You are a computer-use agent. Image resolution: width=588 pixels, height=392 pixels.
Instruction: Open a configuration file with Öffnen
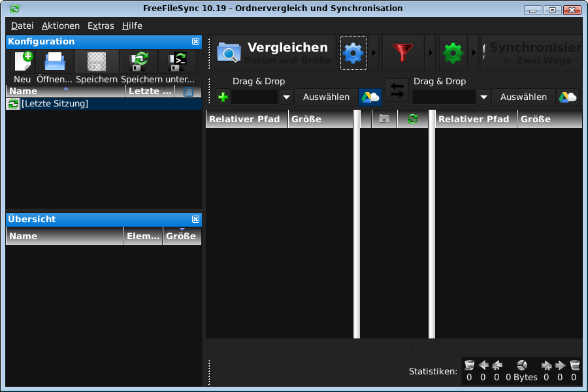(x=55, y=62)
